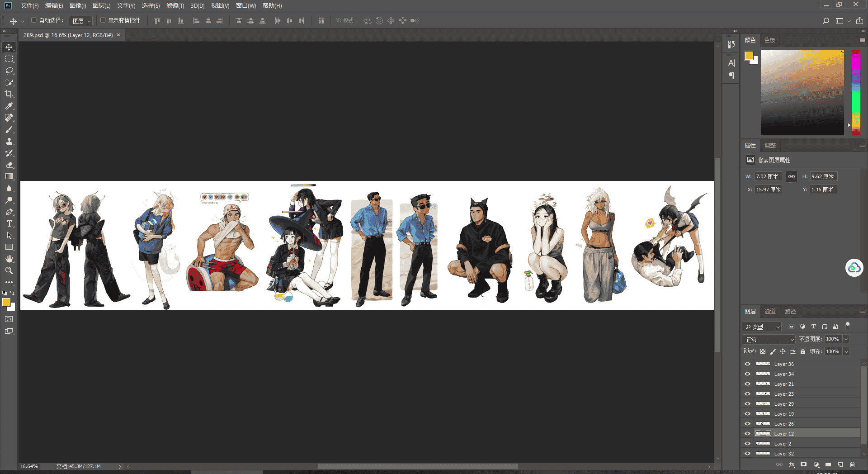Select the Brush tool
868x474 pixels.
(9, 129)
